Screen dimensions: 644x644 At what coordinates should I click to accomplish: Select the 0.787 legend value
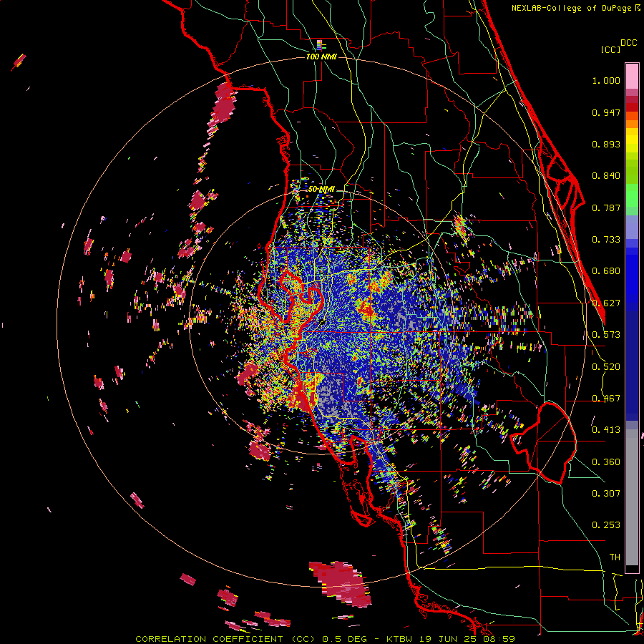[x=606, y=208]
